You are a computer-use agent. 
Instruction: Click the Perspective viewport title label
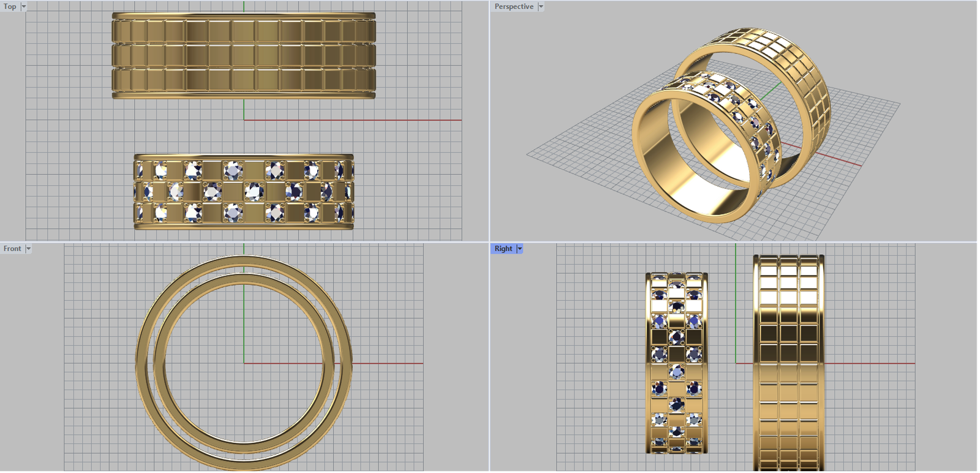pos(513,7)
